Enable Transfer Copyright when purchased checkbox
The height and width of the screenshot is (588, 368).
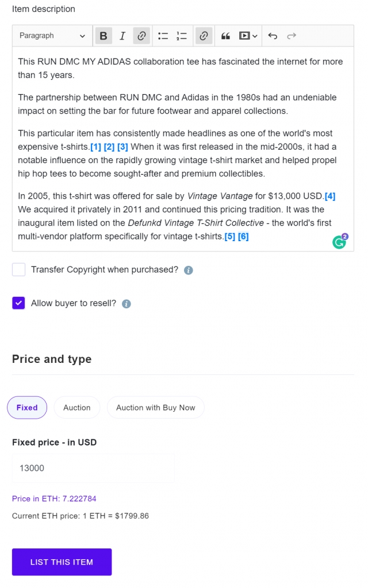click(x=19, y=269)
